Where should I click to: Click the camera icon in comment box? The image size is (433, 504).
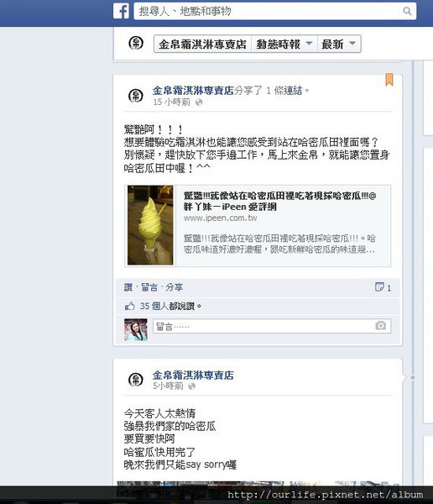click(x=381, y=326)
